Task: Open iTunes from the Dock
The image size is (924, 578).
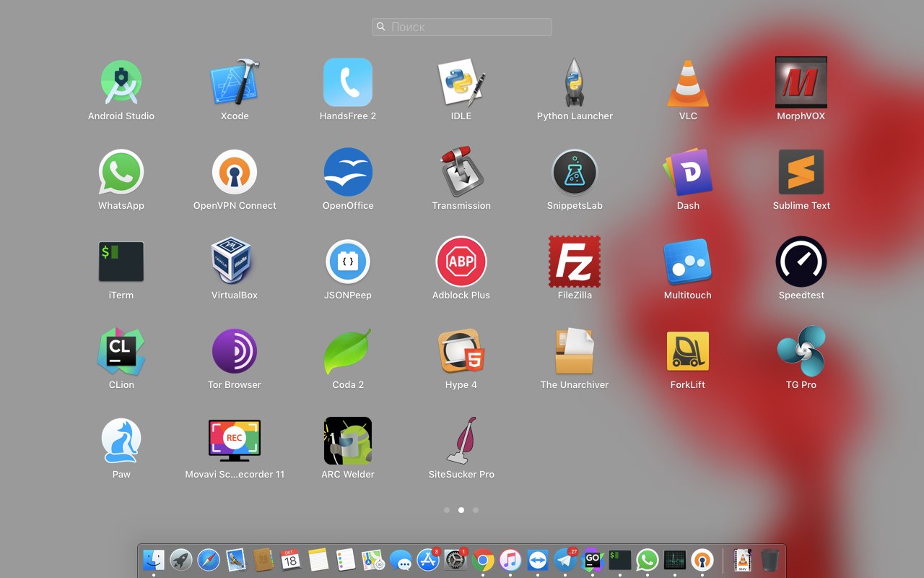Action: (x=510, y=560)
